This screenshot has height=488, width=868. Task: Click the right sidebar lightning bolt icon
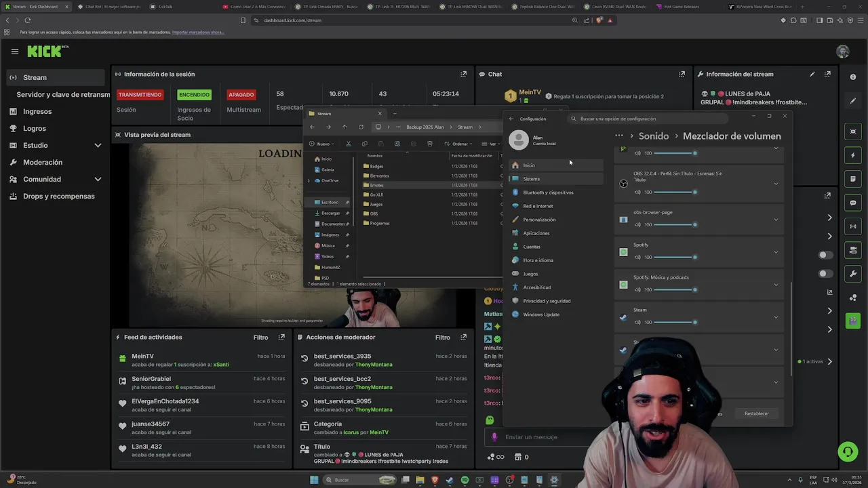pyautogui.click(x=853, y=155)
